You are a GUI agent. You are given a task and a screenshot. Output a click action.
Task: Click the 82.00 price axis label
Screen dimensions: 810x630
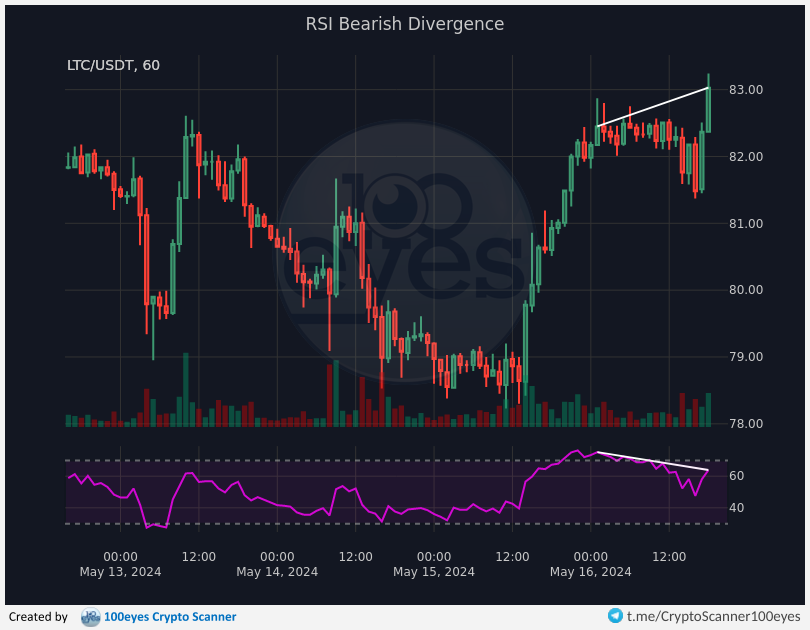pos(746,156)
